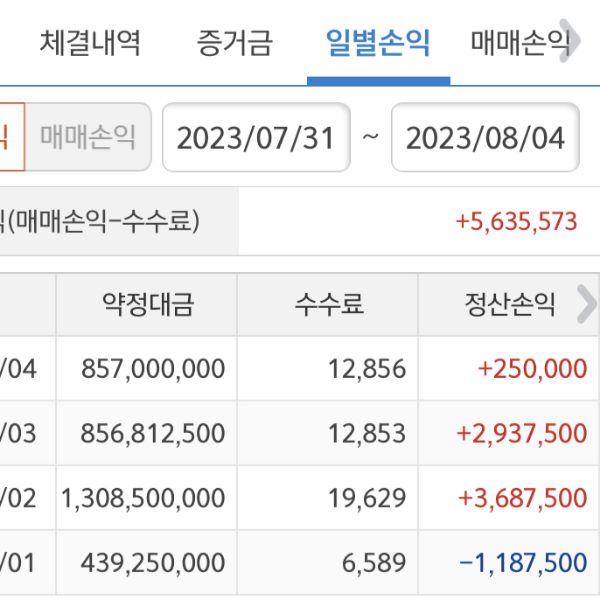600x600 pixels.
Task: Open the 체결내역 tab
Action: (90, 43)
